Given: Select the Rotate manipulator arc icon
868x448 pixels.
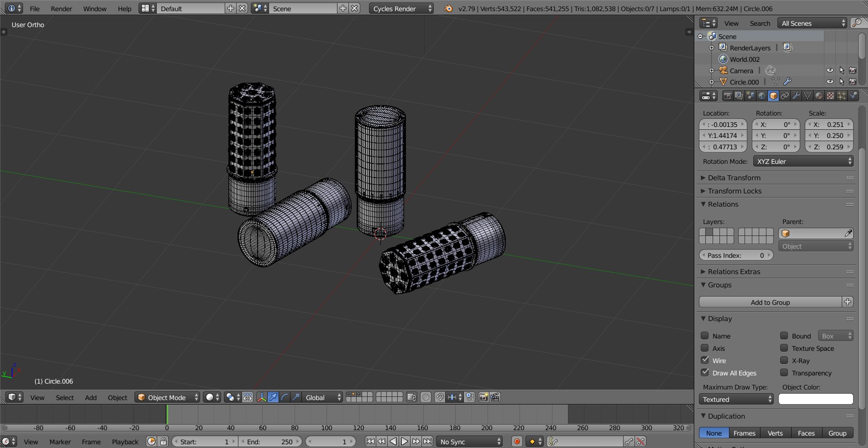Looking at the screenshot, I should [x=284, y=397].
